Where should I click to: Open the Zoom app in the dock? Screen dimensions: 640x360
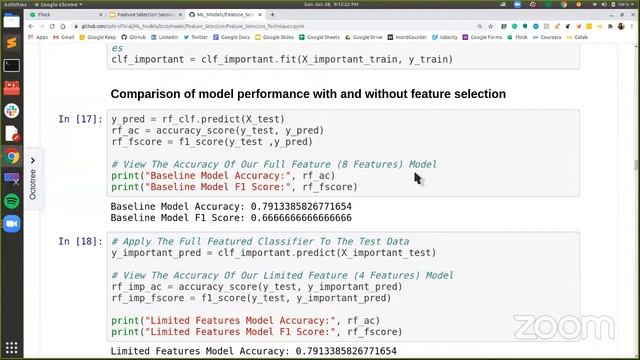[x=11, y=224]
